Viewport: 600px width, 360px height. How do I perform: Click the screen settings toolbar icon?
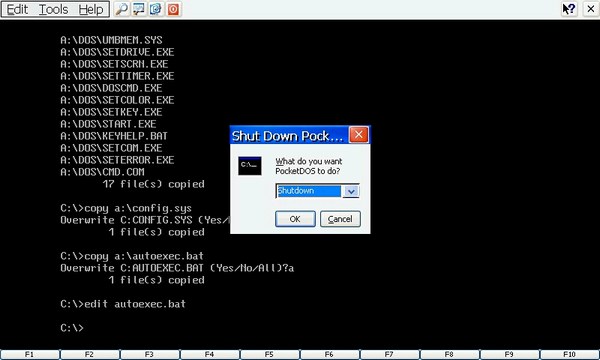tap(138, 9)
